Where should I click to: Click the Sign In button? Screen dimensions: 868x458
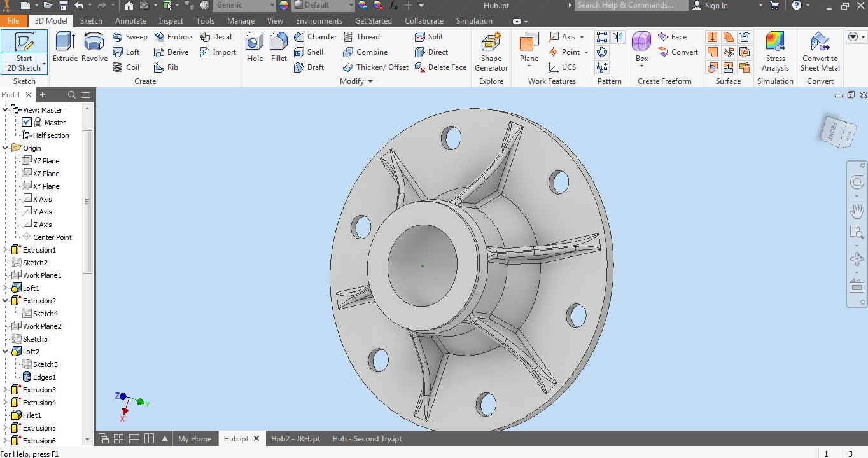pos(710,6)
